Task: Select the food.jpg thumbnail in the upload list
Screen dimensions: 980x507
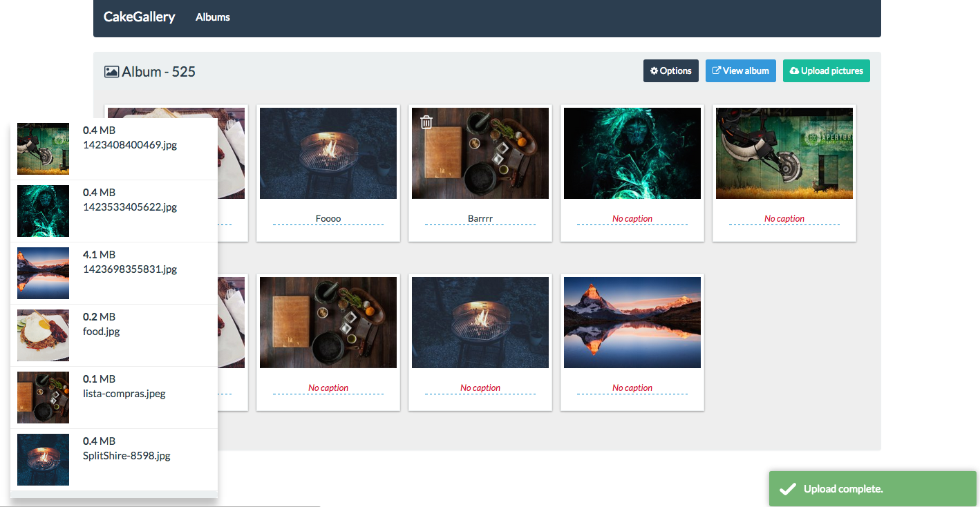Action: coord(43,335)
